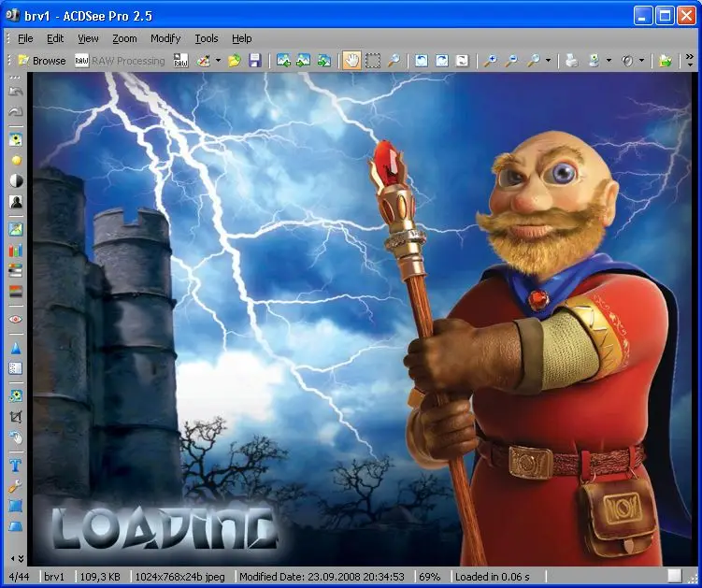Select the Text T tool
Image resolution: width=702 pixels, height=588 pixels.
tap(16, 466)
